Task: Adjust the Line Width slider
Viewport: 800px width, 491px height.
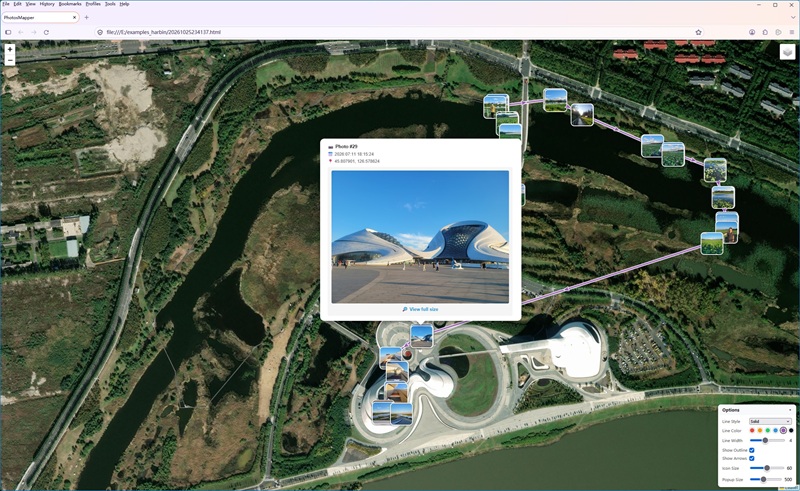Action: (767, 440)
